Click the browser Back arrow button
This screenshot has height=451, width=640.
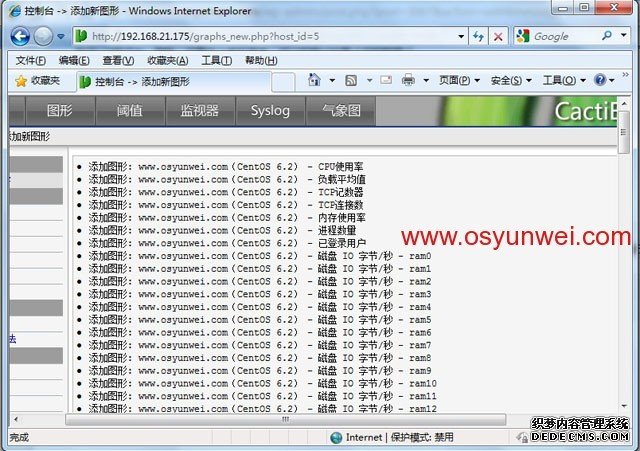pos(20,36)
